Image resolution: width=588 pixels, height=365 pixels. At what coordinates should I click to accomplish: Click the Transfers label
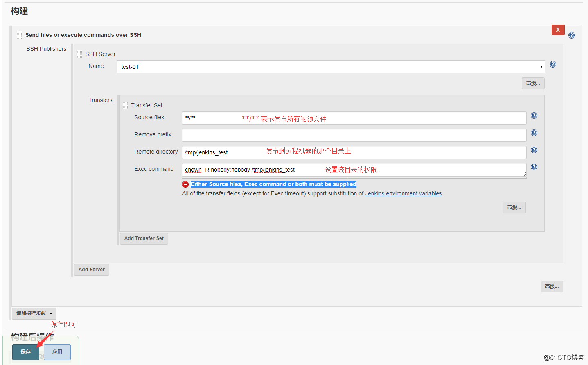click(100, 100)
